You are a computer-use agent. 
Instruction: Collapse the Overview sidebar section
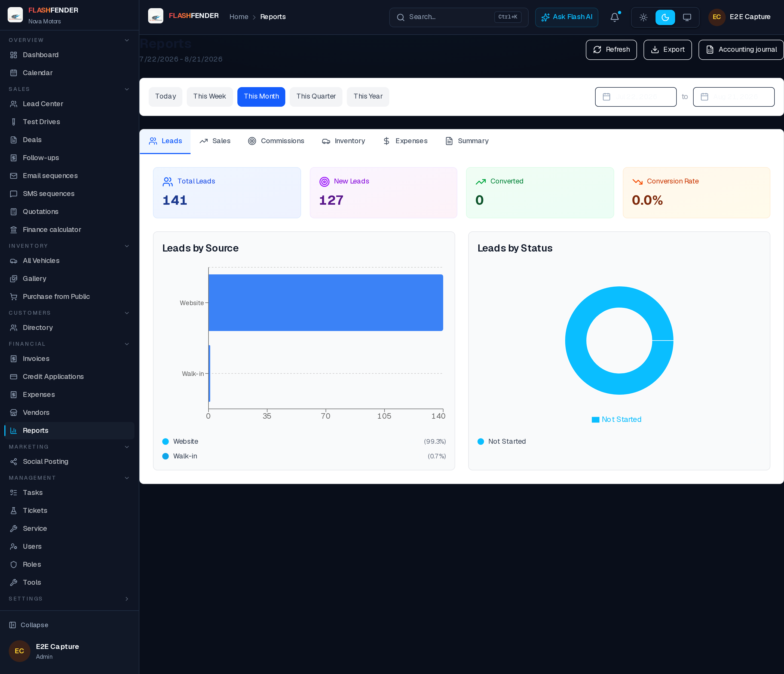[x=127, y=40]
